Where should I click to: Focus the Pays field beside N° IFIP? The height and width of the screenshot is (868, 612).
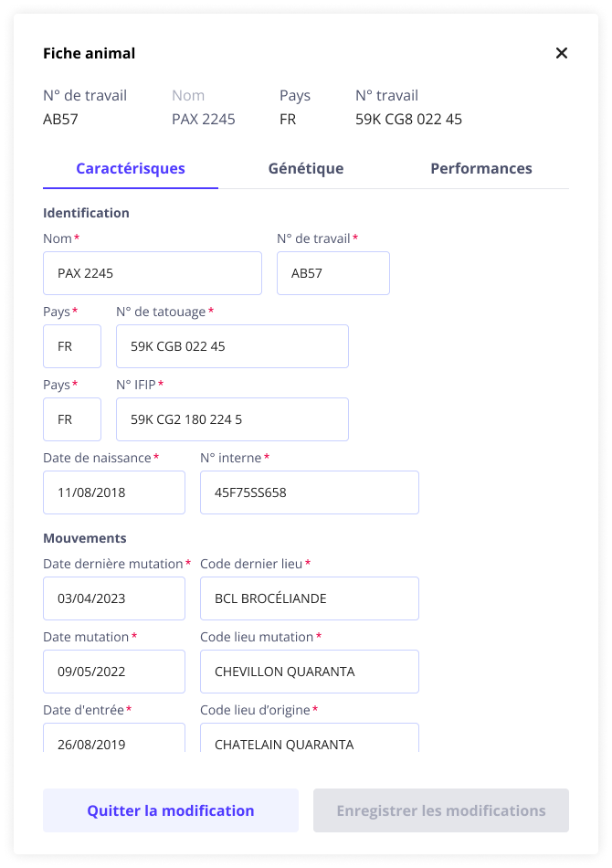(72, 419)
